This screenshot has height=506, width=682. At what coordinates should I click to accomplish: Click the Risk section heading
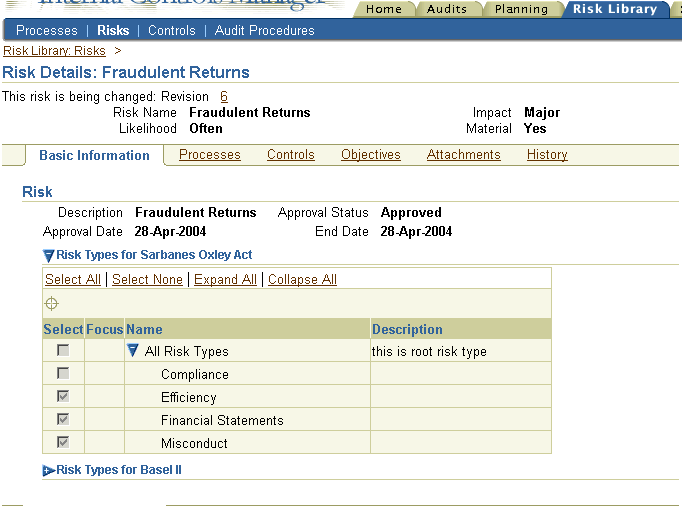[x=37, y=192]
